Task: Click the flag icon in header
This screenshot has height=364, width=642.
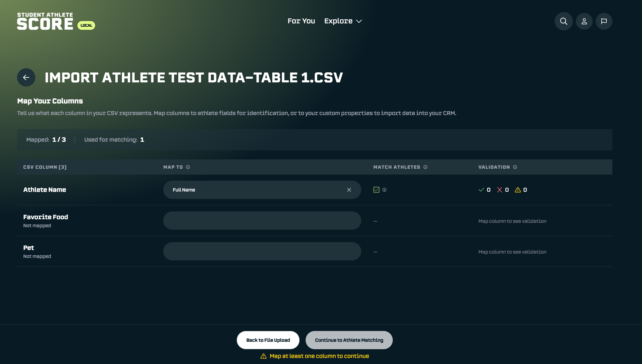Action: 604,21
